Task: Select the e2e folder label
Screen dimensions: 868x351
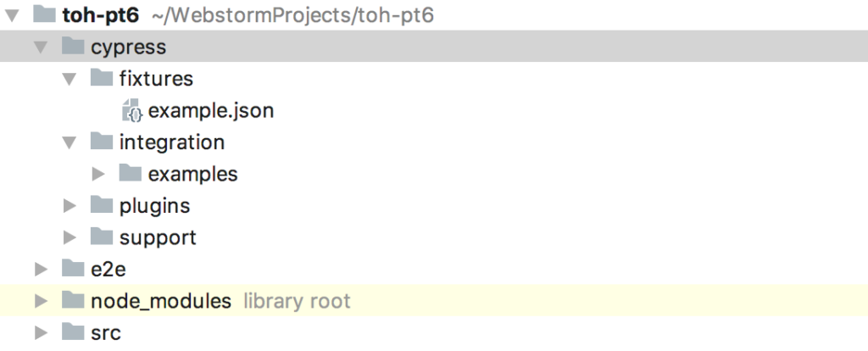Action: pyautogui.click(x=108, y=269)
